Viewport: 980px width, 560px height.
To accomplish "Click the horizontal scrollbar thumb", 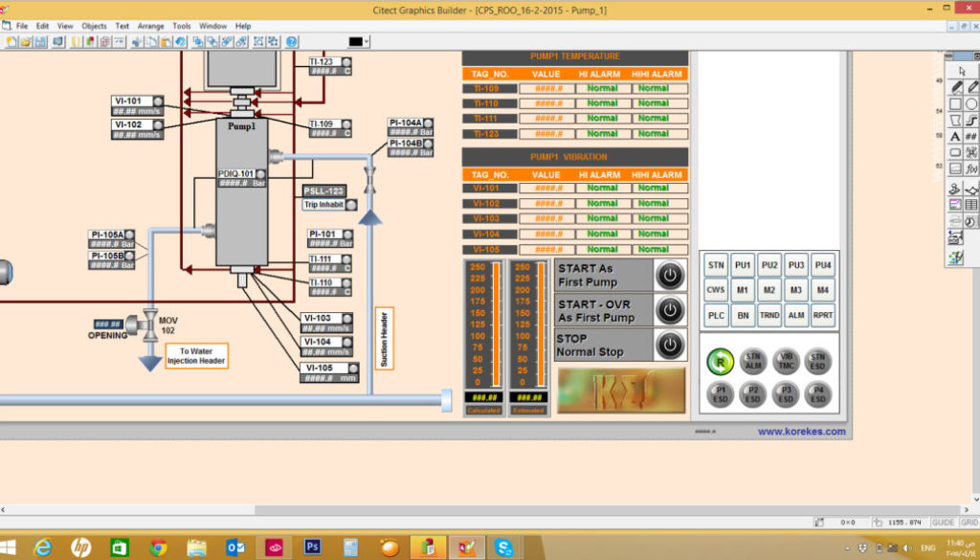I will tap(605, 510).
